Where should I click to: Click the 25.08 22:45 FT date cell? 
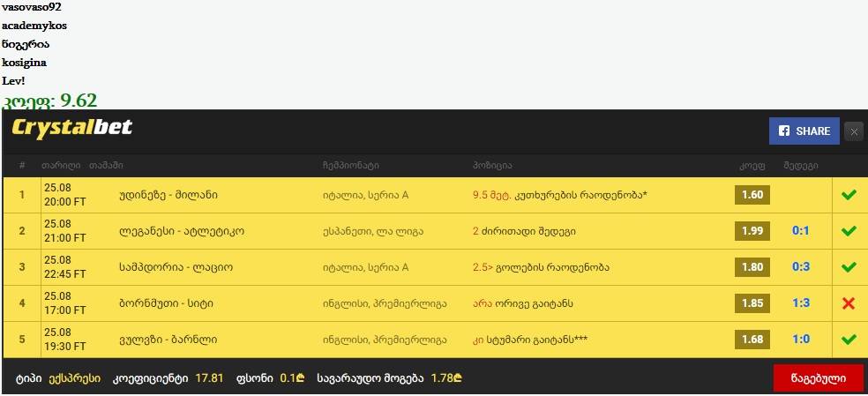[65, 267]
